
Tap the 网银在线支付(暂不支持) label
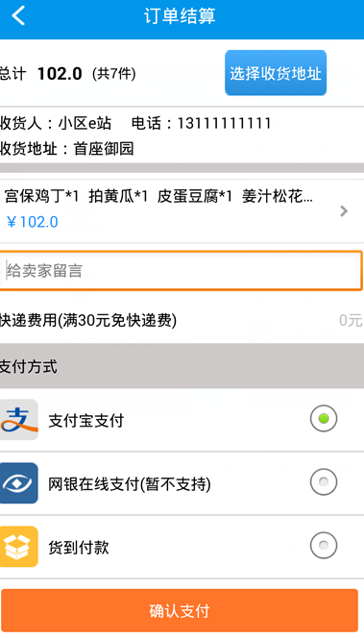click(130, 484)
